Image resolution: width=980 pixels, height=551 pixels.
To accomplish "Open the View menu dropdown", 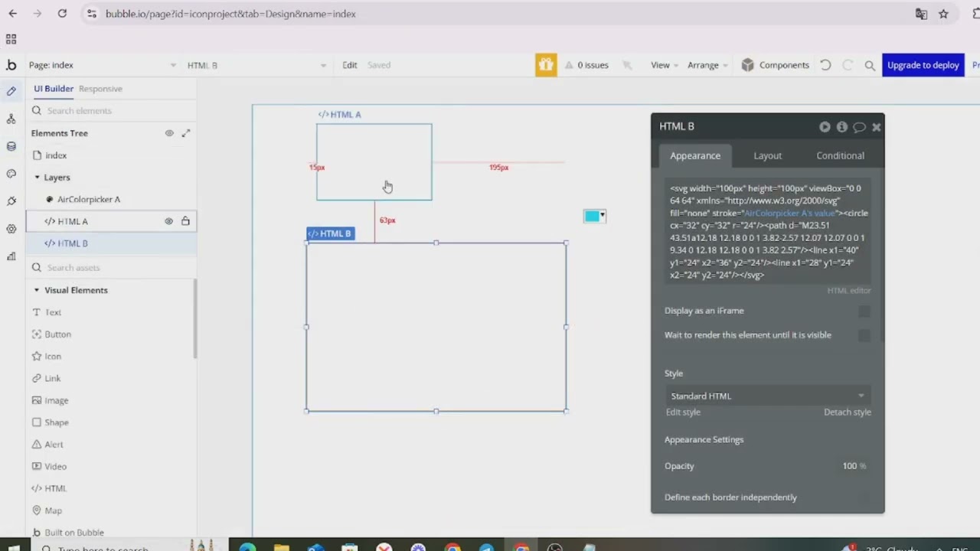I will pos(665,65).
